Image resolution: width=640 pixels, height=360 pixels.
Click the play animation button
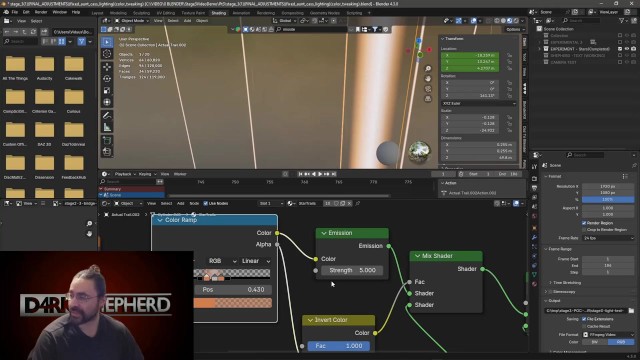point(320,174)
